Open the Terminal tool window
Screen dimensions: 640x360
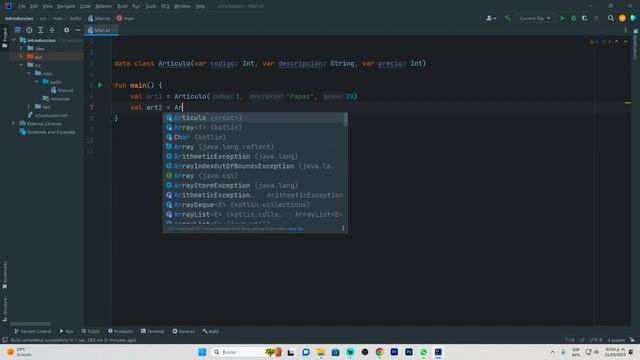click(x=153, y=331)
